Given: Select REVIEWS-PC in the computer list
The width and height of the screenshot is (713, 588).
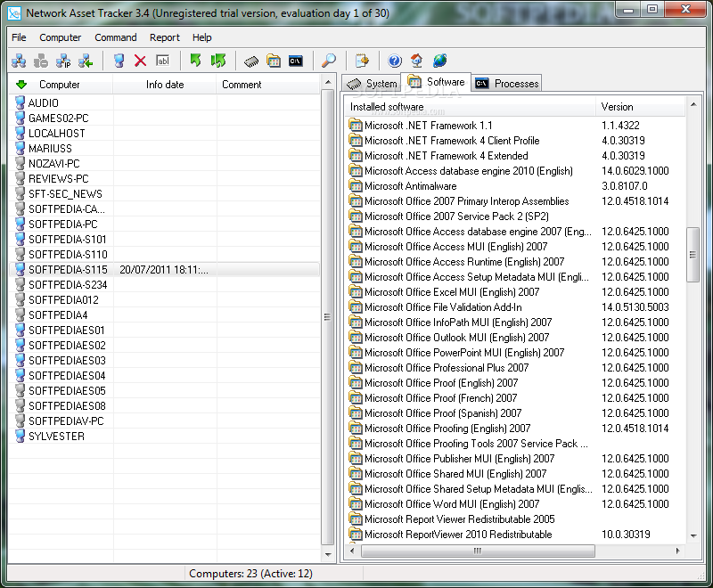Looking at the screenshot, I should (x=59, y=178).
